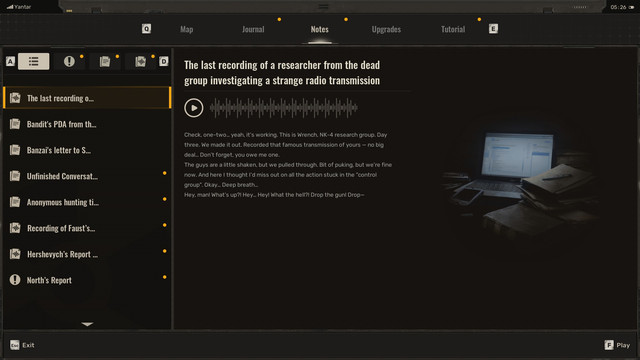Click exclamation icon beside North's Report
Image resolution: width=640 pixels, height=360 pixels.
click(15, 280)
